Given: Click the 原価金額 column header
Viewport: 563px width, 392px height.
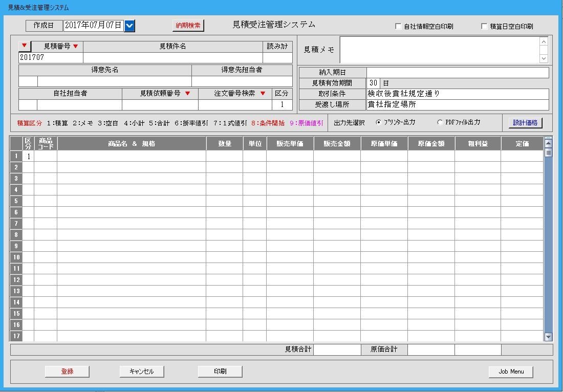Looking at the screenshot, I should [431, 144].
